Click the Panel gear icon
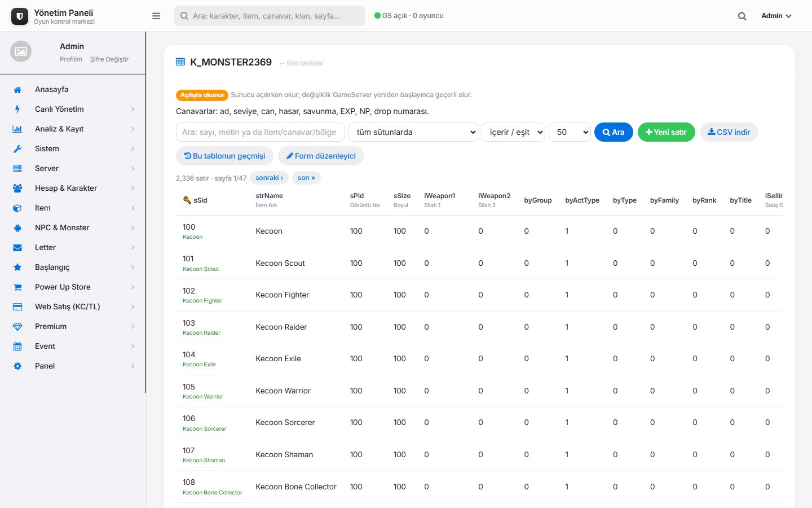This screenshot has width=812, height=508. point(17,366)
